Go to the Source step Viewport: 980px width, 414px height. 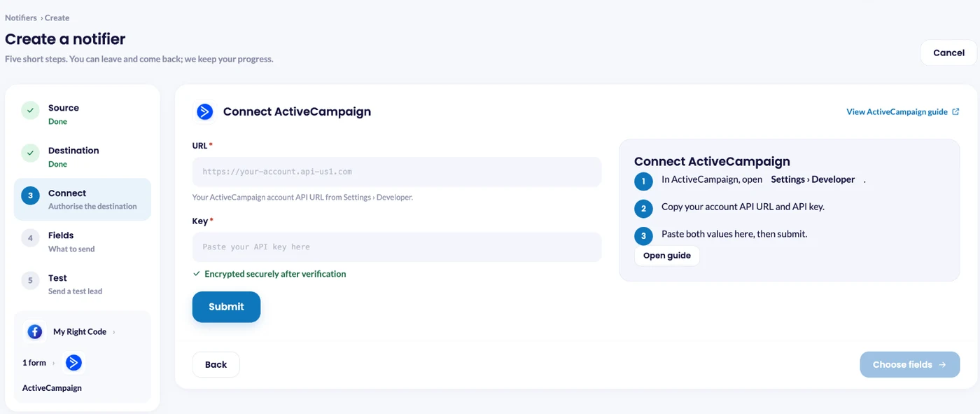pyautogui.click(x=83, y=114)
